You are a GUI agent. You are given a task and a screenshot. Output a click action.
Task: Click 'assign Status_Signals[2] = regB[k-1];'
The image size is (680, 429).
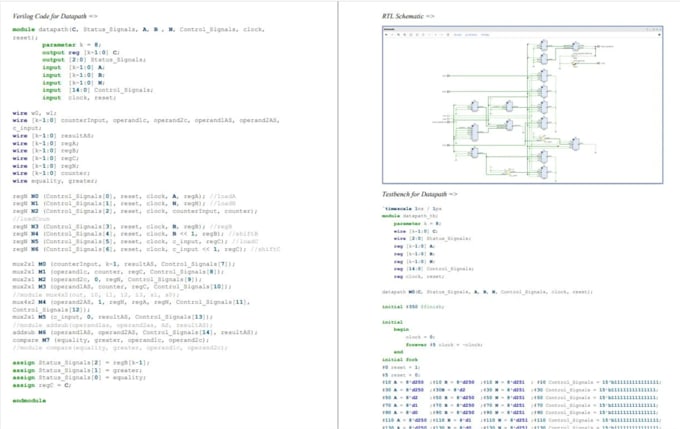pyautogui.click(x=81, y=363)
